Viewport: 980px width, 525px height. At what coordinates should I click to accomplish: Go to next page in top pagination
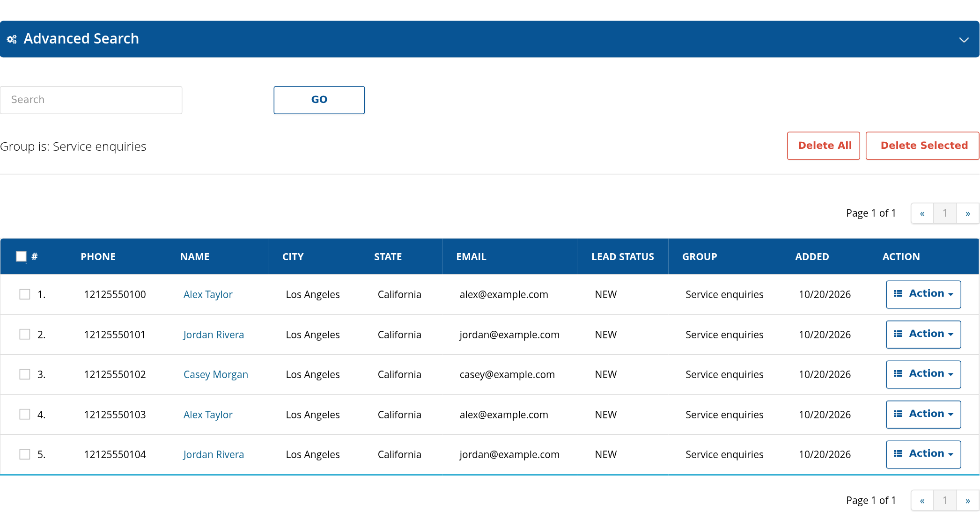[x=968, y=213]
